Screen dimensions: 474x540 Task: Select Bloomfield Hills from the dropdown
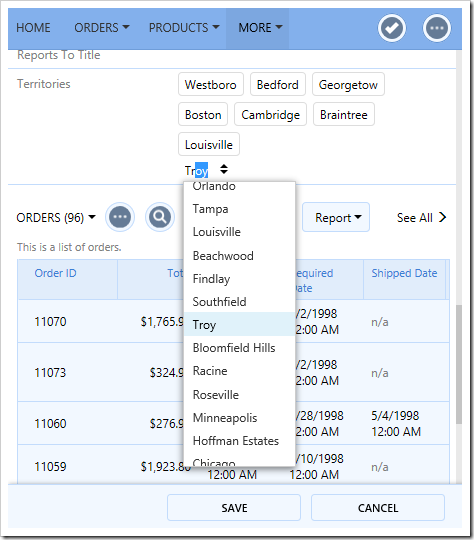pos(239,348)
